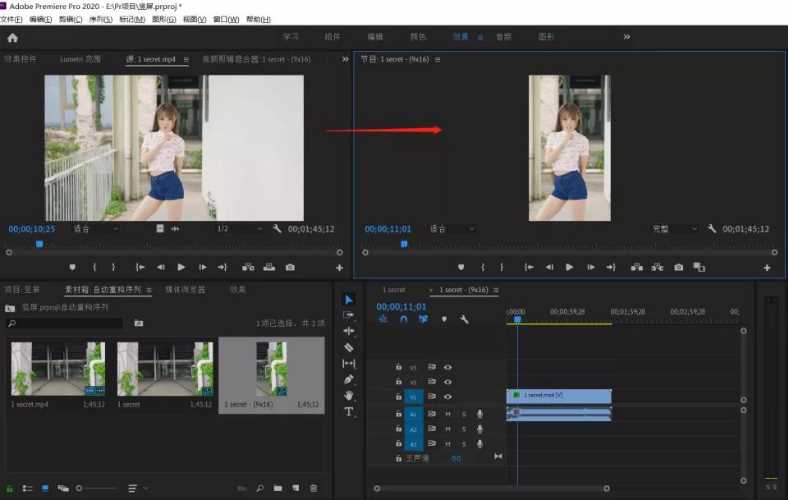Open the 颜色 workspace
Screen dimensions: 788x500
pos(418,37)
